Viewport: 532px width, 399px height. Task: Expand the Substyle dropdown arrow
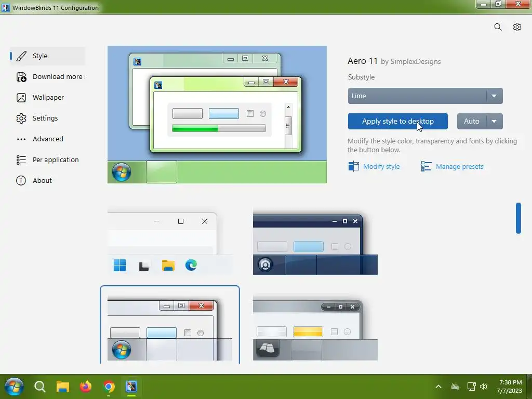point(495,96)
